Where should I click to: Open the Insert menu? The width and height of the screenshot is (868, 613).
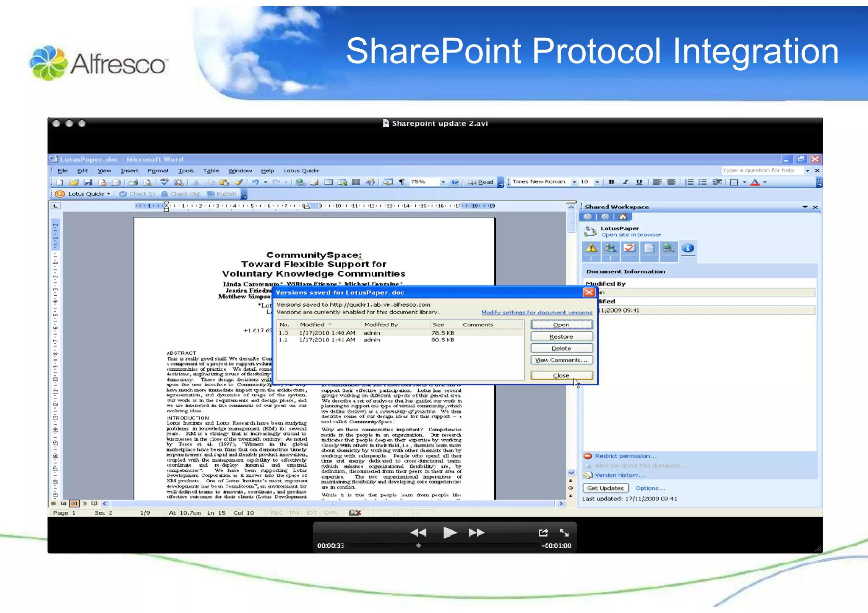[x=129, y=171]
